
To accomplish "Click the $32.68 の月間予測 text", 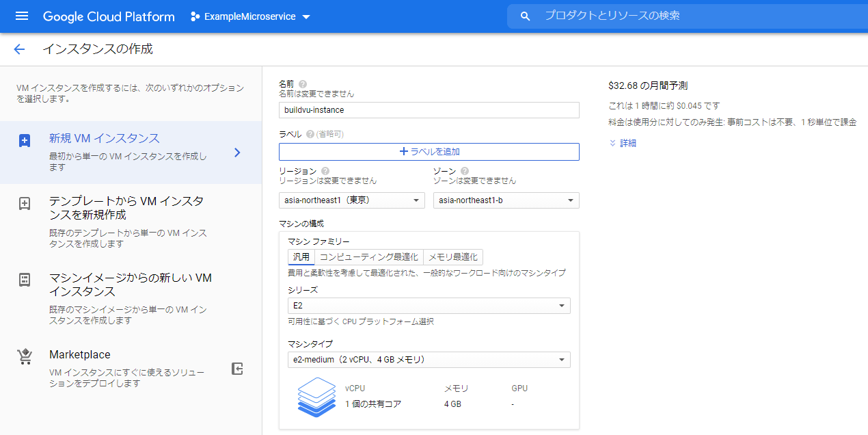I will click(x=648, y=85).
